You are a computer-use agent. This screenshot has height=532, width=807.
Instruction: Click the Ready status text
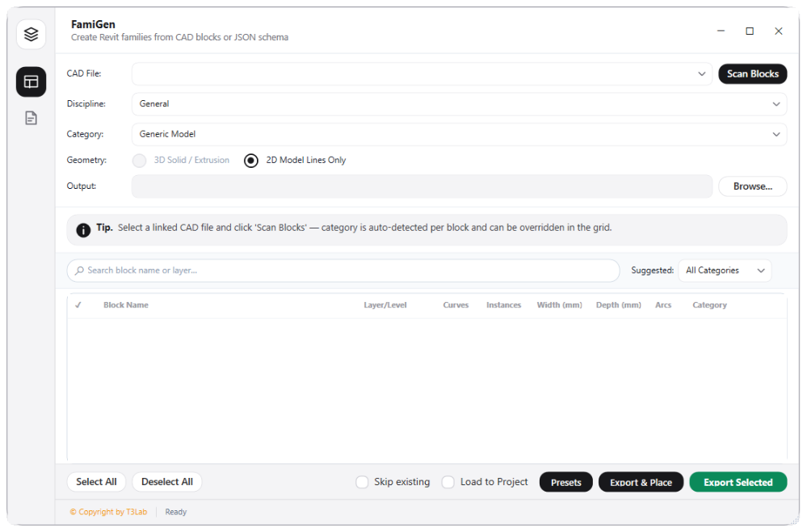click(175, 512)
